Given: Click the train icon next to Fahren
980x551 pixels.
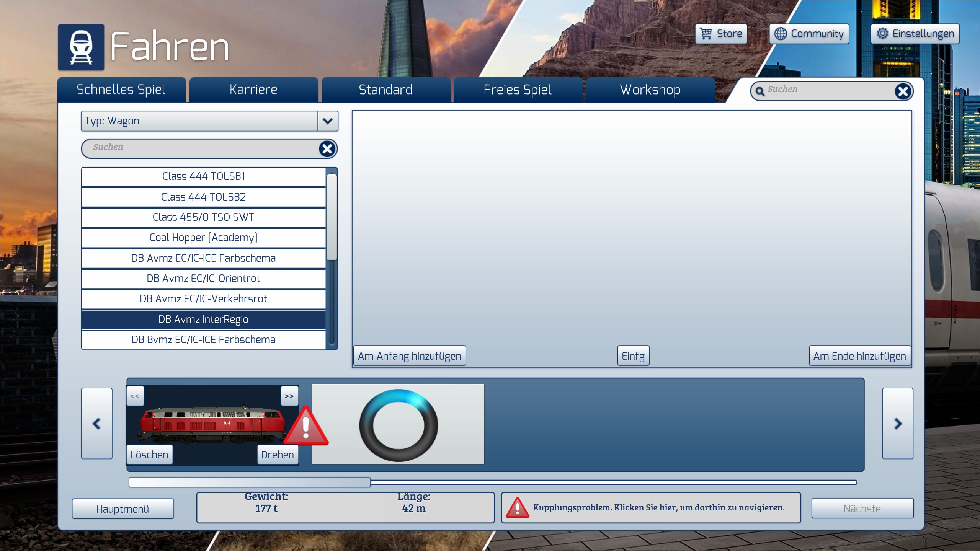Looking at the screenshot, I should click(x=81, y=47).
